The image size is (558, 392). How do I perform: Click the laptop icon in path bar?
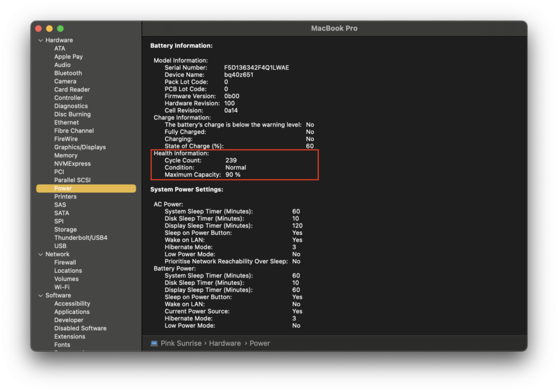(154, 343)
